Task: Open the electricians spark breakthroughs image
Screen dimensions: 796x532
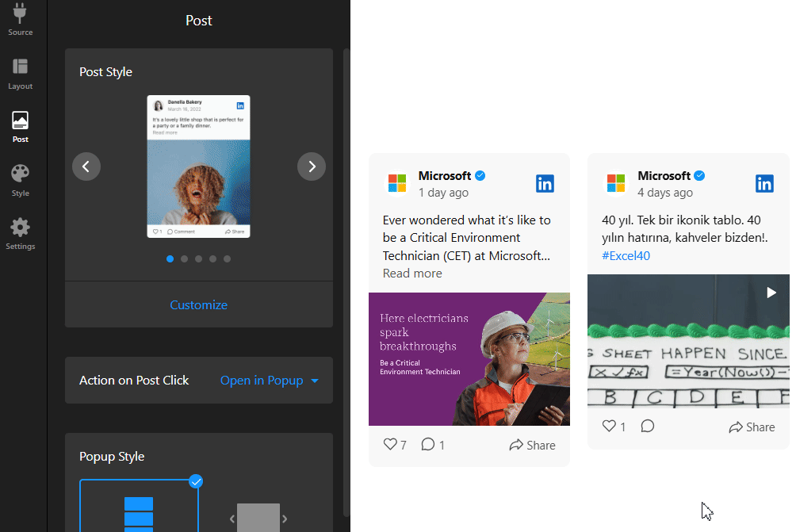Action: point(469,359)
